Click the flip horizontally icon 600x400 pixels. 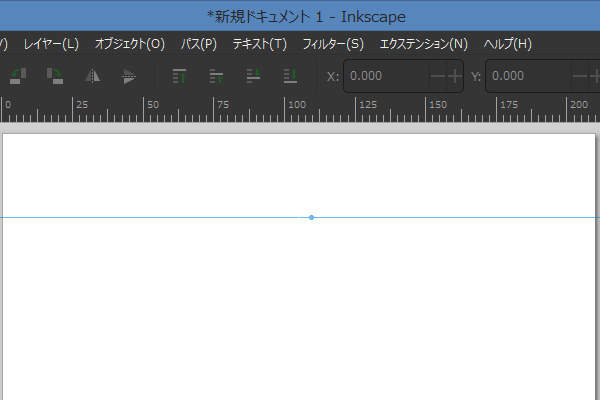(93, 76)
